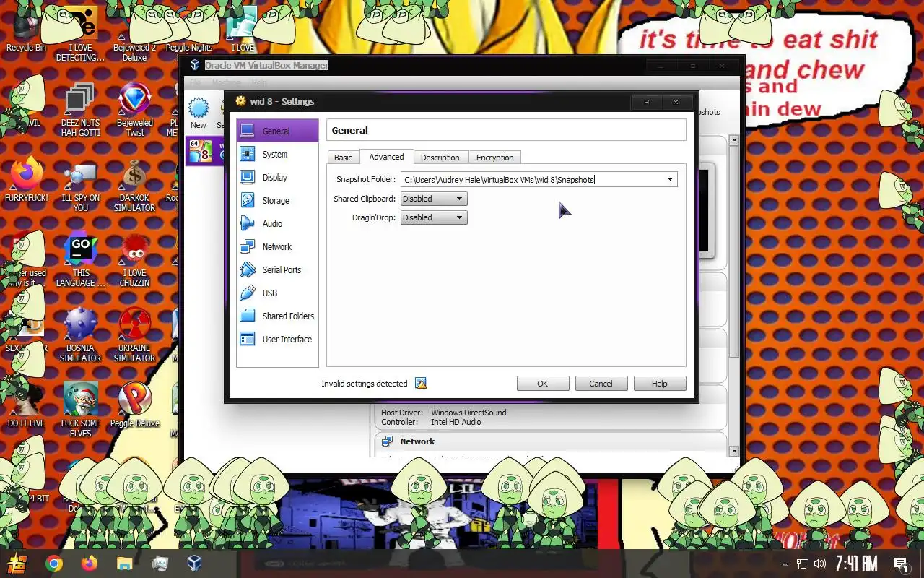
Task: Open the System settings category
Action: pos(277,154)
